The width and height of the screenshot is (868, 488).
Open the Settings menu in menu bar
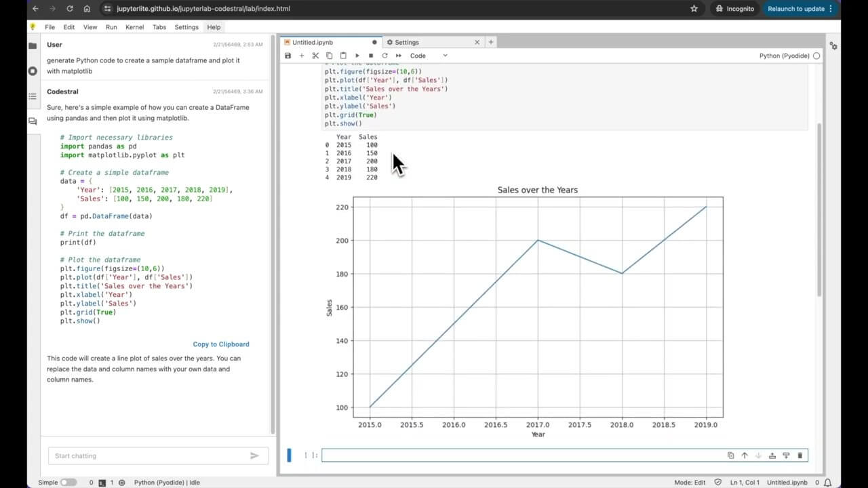[x=186, y=27]
